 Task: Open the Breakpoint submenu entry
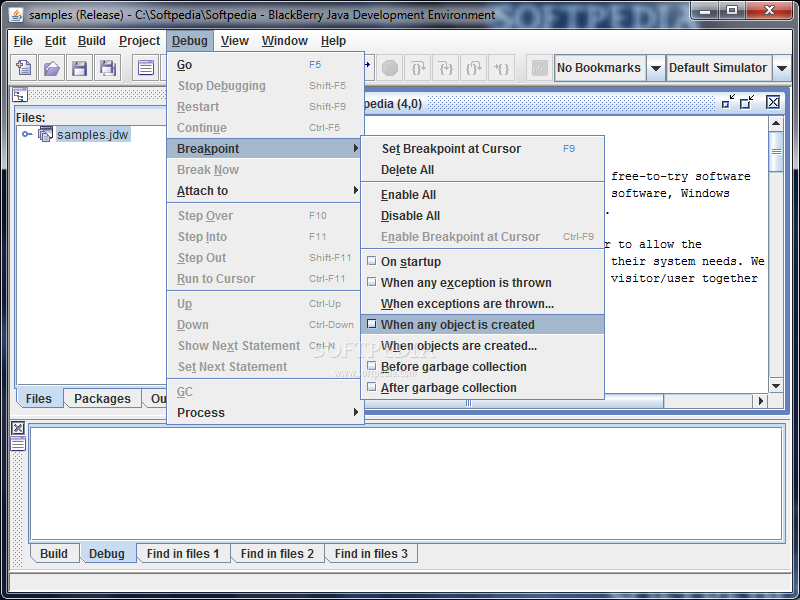(265, 148)
